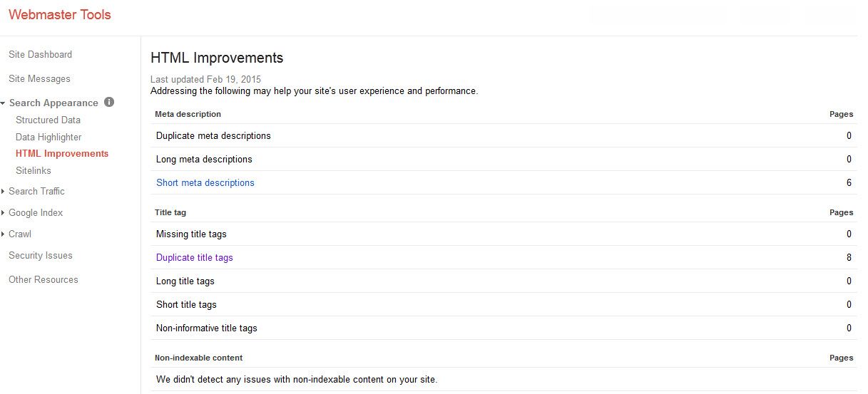This screenshot has height=394, width=868.
Task: Click the Long title tags row label
Action: pyautogui.click(x=185, y=281)
